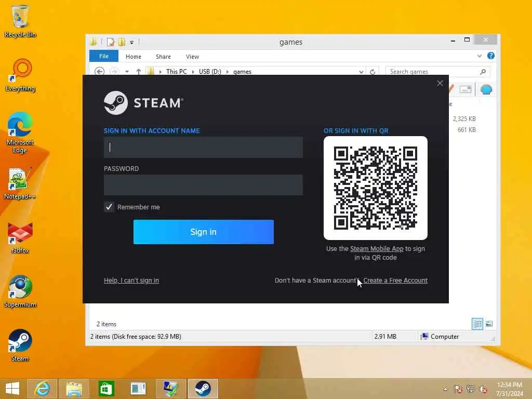Open the Notepad++ desktop shortcut
The width and height of the screenshot is (532, 399).
(20, 183)
